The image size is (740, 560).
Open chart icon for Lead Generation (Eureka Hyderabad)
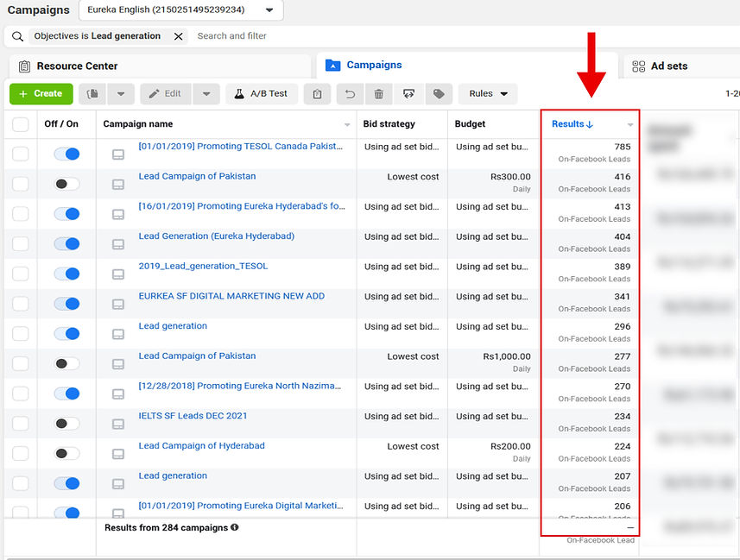click(x=118, y=244)
